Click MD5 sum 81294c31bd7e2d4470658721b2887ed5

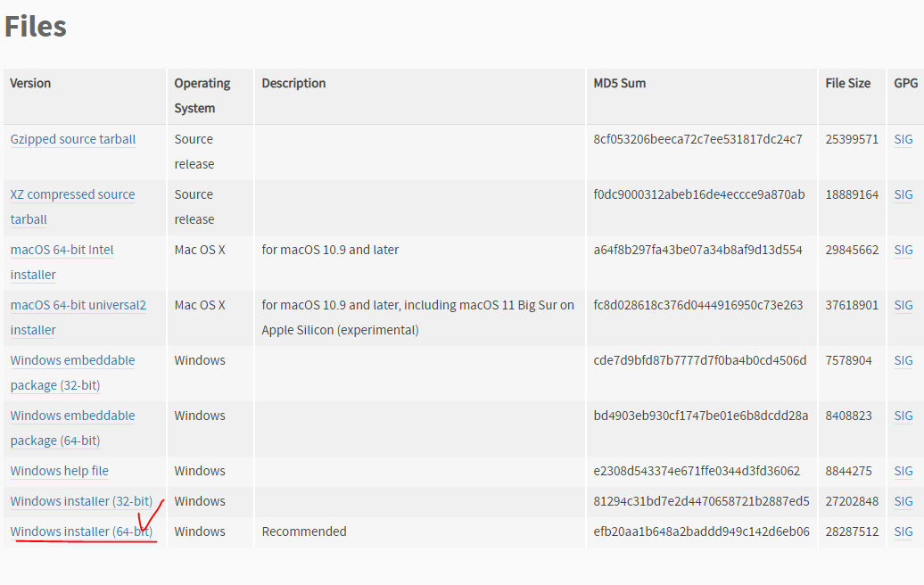(701, 501)
